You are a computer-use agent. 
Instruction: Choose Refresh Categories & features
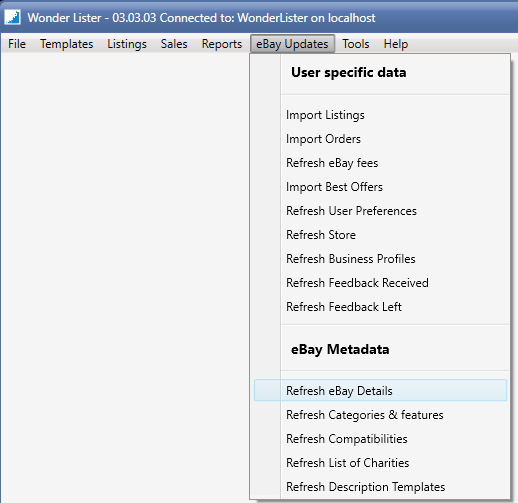380,415
